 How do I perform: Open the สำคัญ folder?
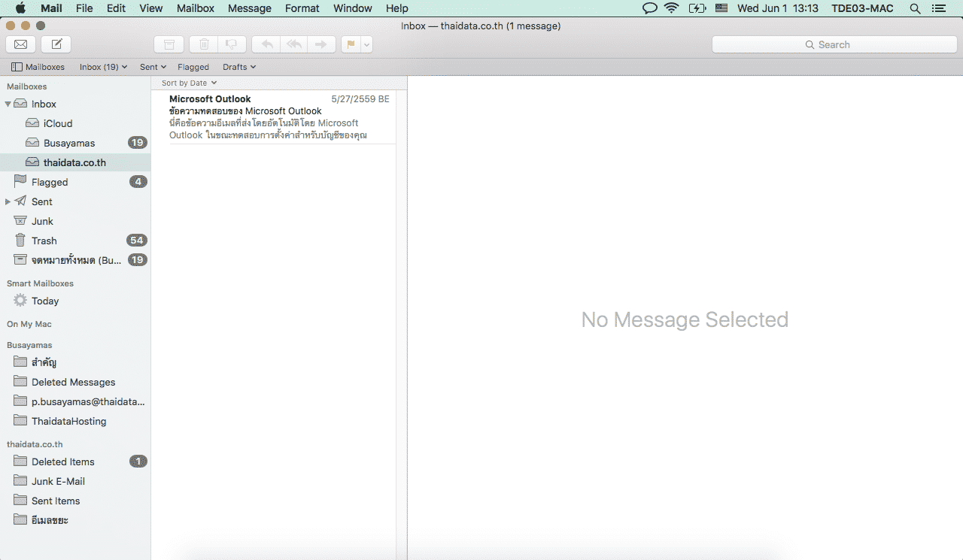(75, 362)
